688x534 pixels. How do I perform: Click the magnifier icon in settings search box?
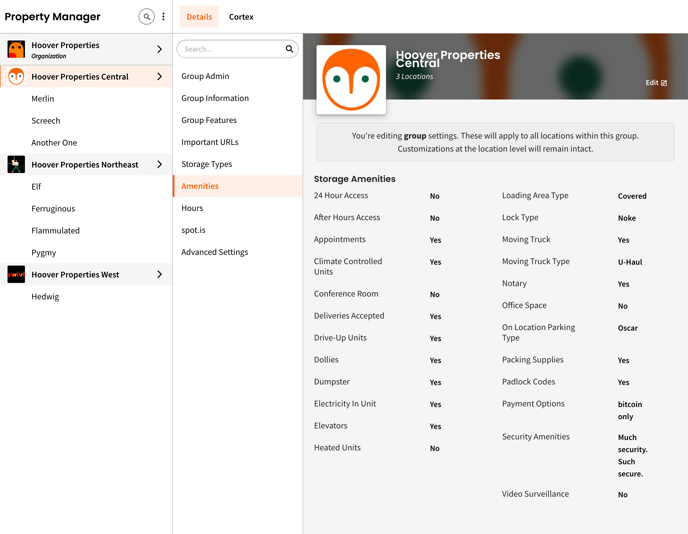pyautogui.click(x=289, y=49)
